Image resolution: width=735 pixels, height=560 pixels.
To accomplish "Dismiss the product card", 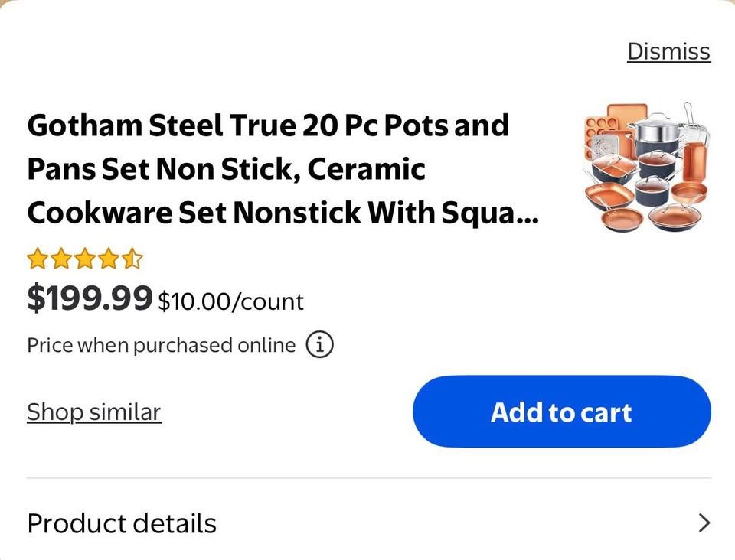I will click(x=668, y=51).
